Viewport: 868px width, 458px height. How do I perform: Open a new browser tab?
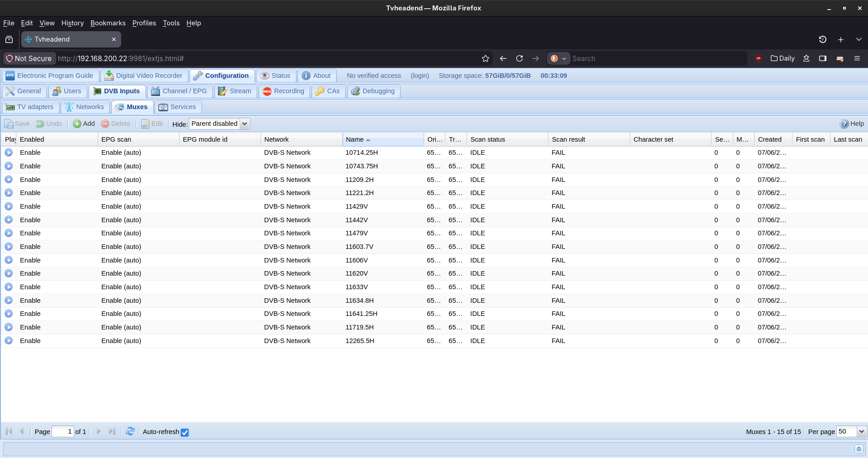tap(841, 39)
